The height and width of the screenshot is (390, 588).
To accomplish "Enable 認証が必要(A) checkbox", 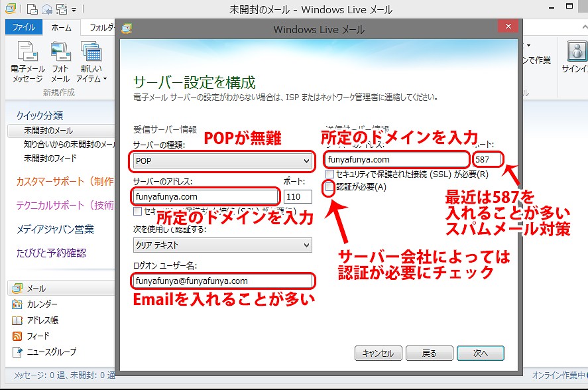I will [329, 186].
